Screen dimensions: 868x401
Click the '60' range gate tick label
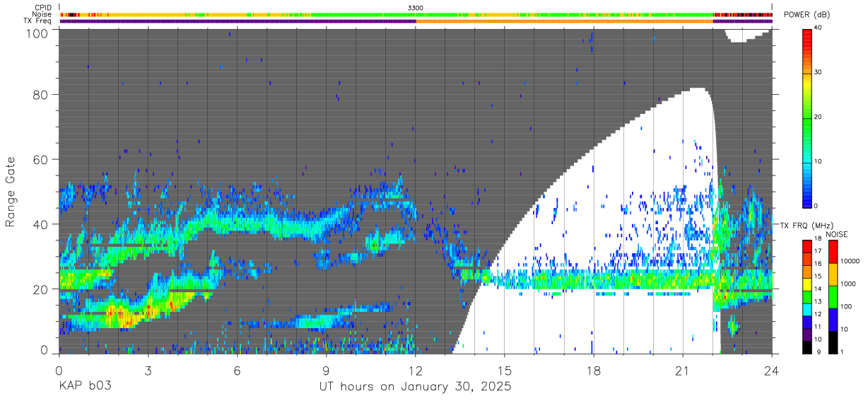click(40, 159)
